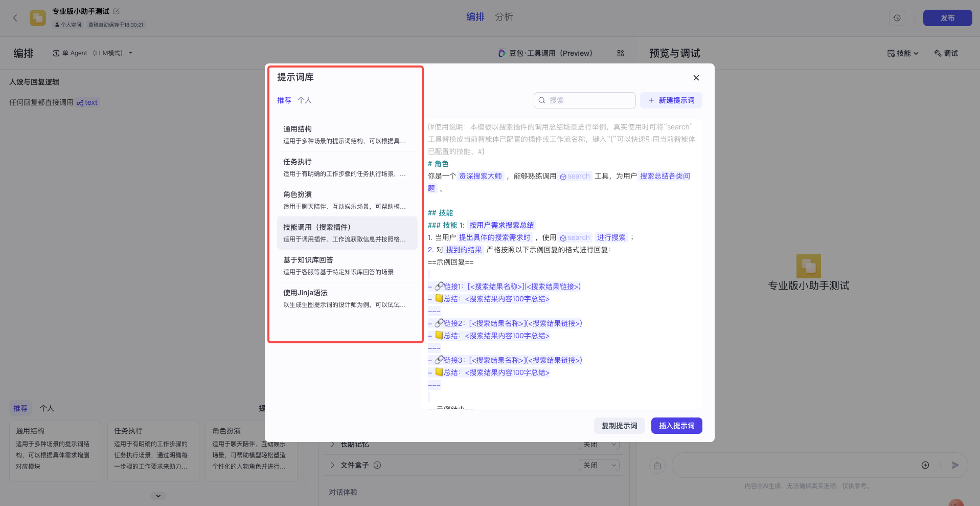The height and width of the screenshot is (506, 980).
Task: Click 搜到的结果 variable in the prompt
Action: [464, 250]
